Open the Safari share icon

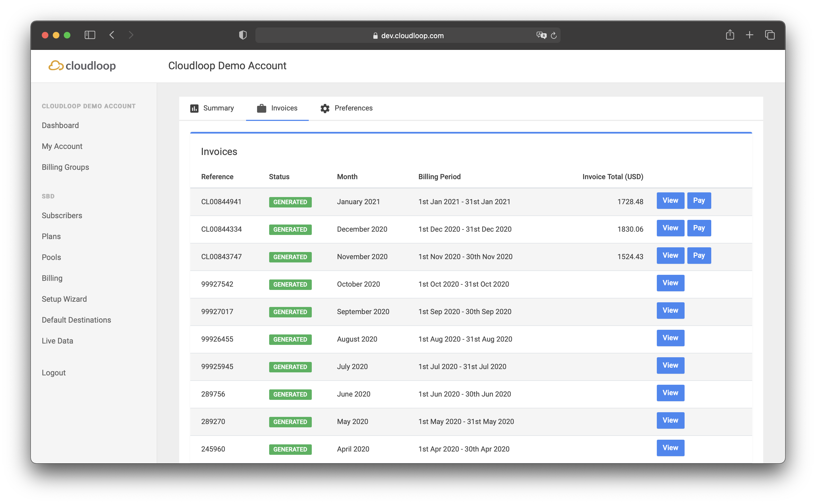pyautogui.click(x=730, y=35)
